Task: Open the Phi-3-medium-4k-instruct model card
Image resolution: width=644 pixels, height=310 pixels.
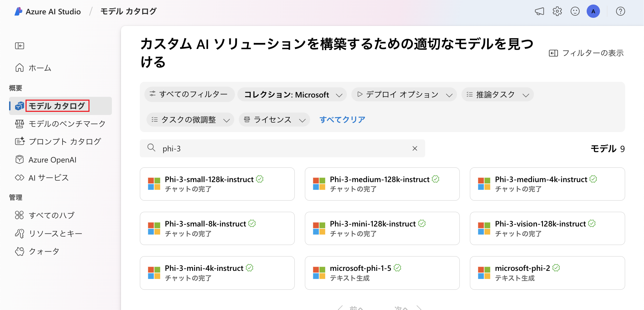Action: (547, 184)
